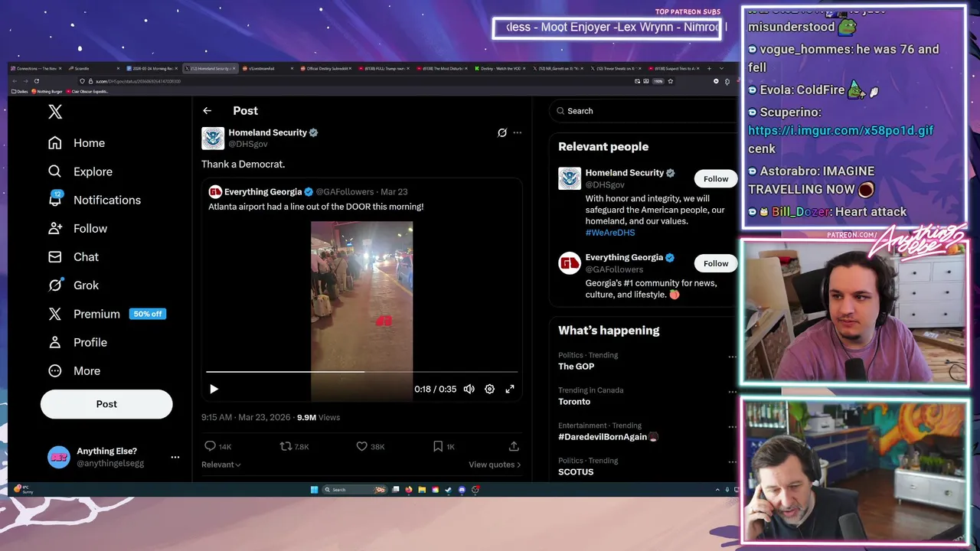
Task: Switch to the Connections browser tab
Action: tap(34, 68)
